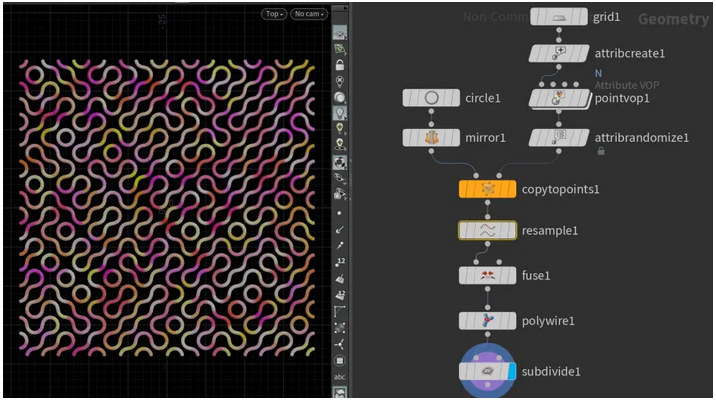Select the fuse1 node
Viewport: 716px width, 400px height.
coord(487,275)
